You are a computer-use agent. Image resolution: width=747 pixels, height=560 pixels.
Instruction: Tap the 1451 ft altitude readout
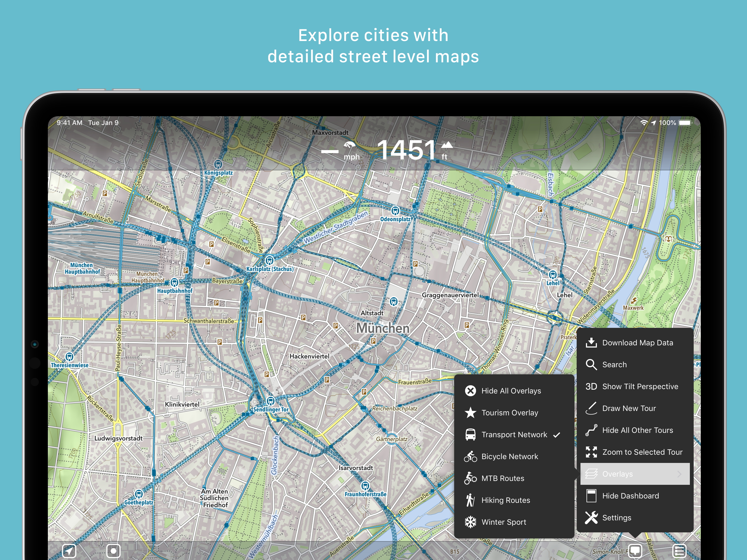[407, 150]
